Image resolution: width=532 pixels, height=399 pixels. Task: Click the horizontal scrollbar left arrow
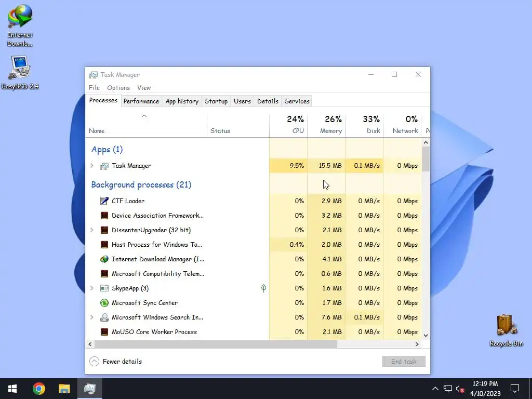point(90,344)
